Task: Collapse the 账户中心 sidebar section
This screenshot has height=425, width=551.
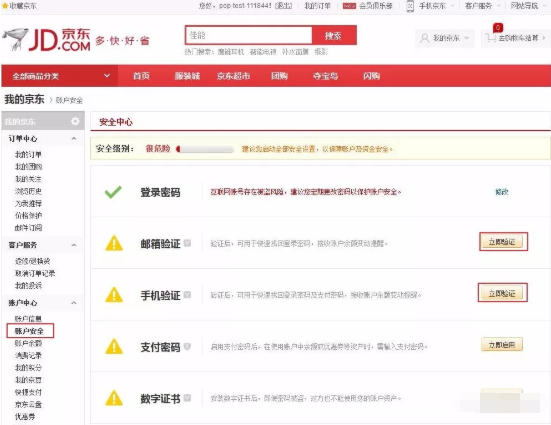Action: point(74,303)
